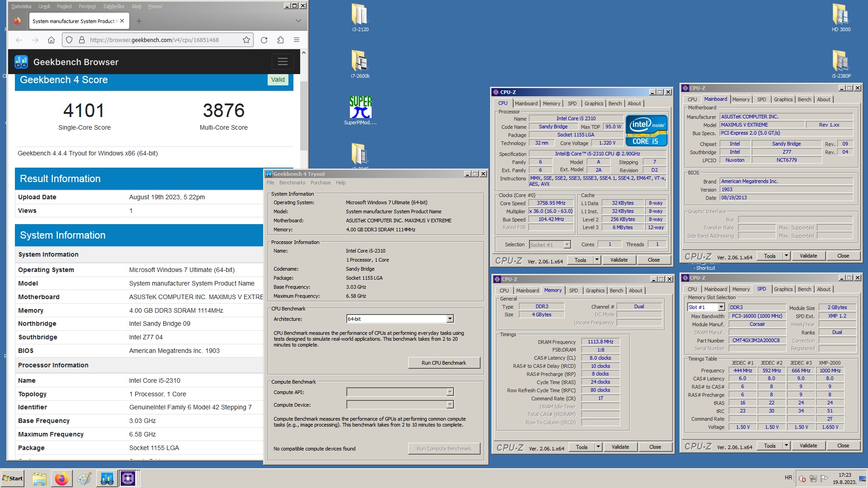Bookmark this page with the star
868x488 pixels.
click(246, 40)
